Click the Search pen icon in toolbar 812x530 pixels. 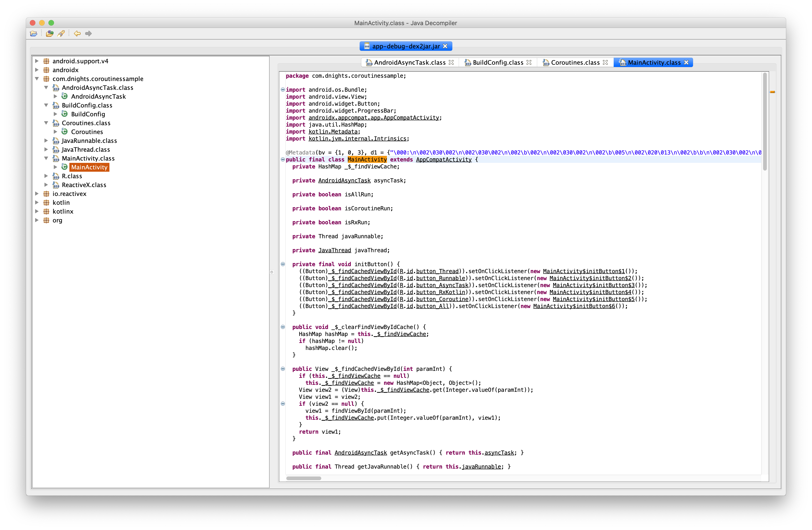pos(61,34)
